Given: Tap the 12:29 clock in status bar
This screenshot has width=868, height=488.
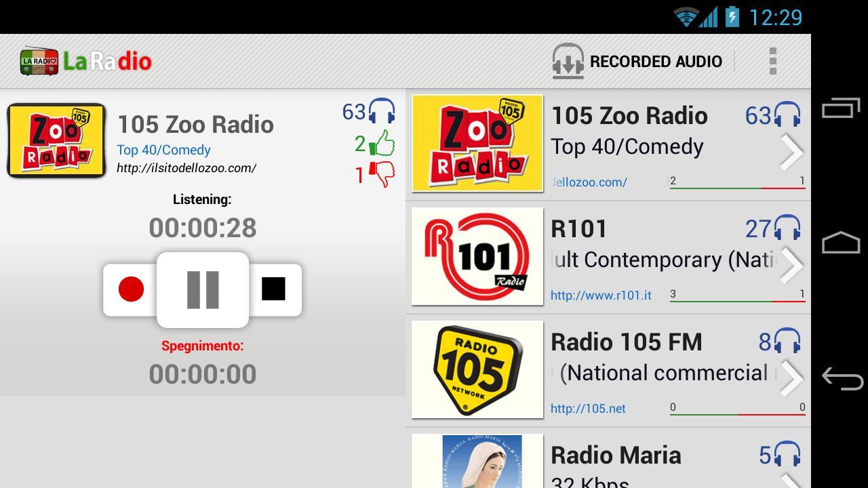Looking at the screenshot, I should (x=775, y=17).
